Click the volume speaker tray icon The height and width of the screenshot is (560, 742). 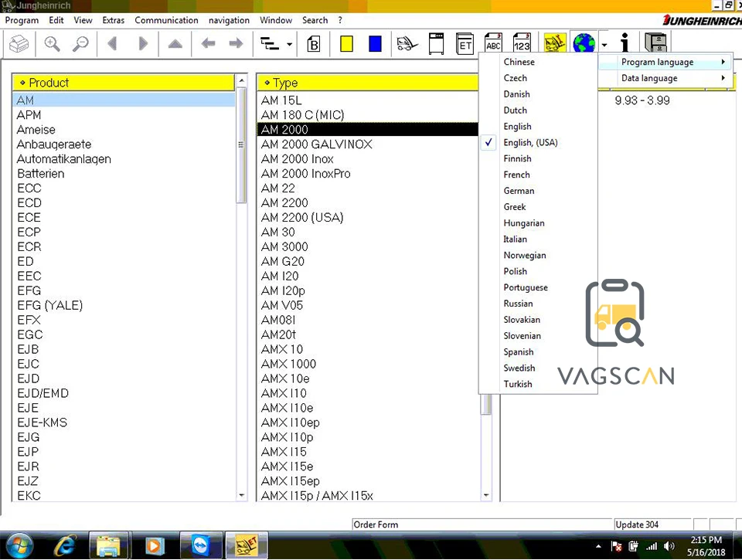tap(669, 546)
